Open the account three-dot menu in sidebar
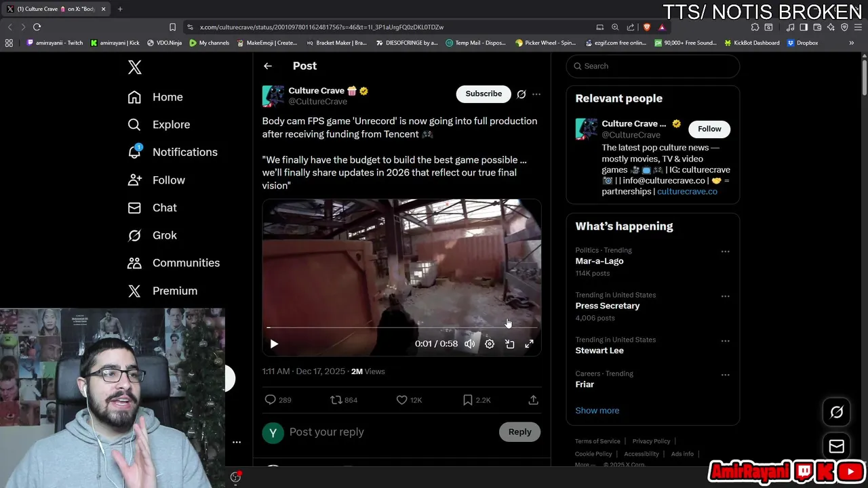This screenshot has height=488, width=868. tap(237, 442)
